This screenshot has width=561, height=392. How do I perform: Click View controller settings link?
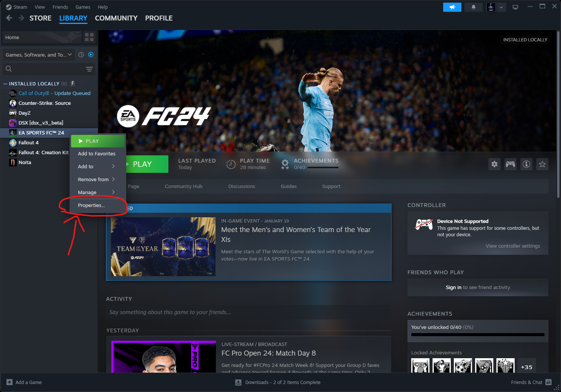pyautogui.click(x=513, y=246)
